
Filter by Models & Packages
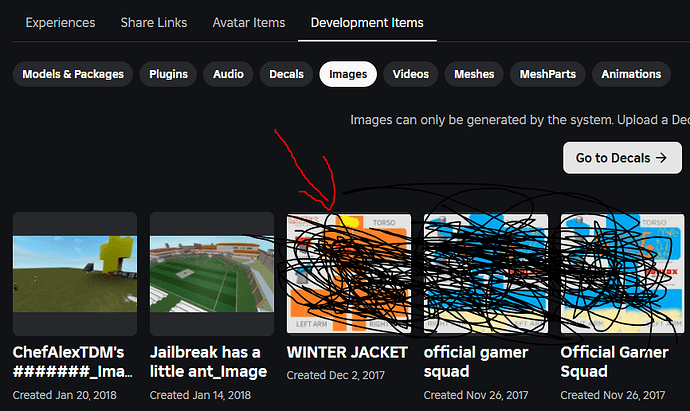coord(73,74)
